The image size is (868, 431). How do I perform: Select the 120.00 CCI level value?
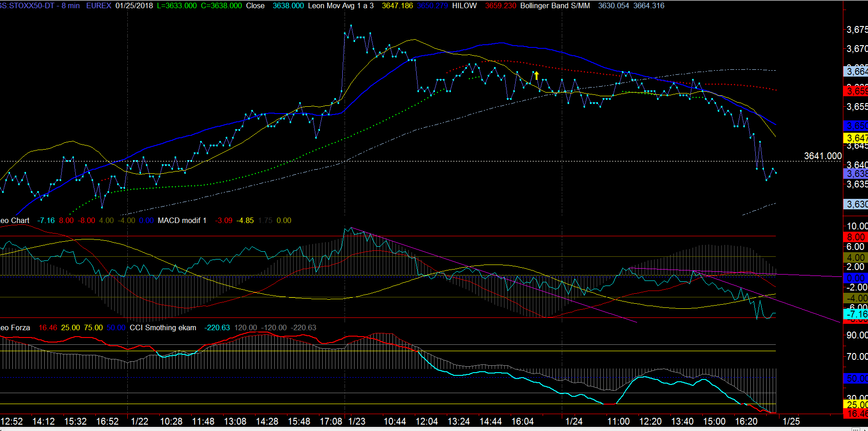tap(246, 328)
